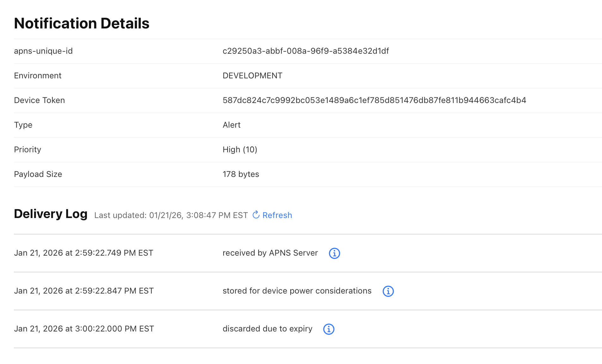Show info for "discarded due to expiry" entry
The width and height of the screenshot is (602, 364).
(329, 329)
